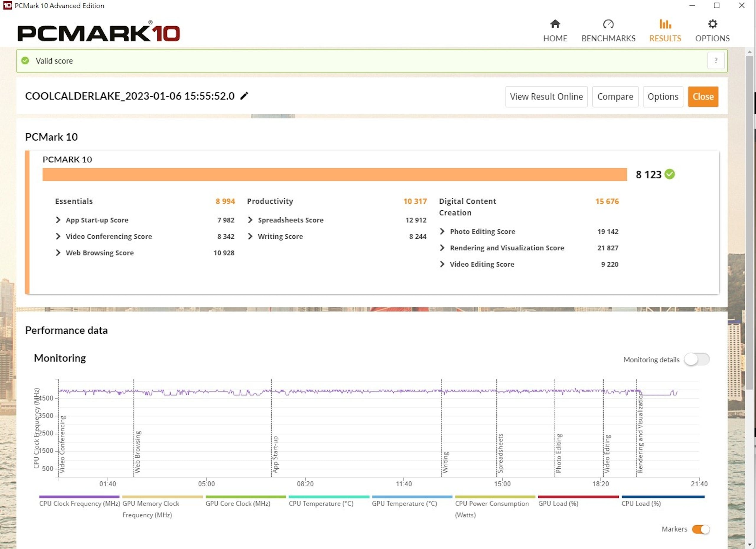
Task: Toggle CPU Load (%) legend item
Action: tap(663, 502)
